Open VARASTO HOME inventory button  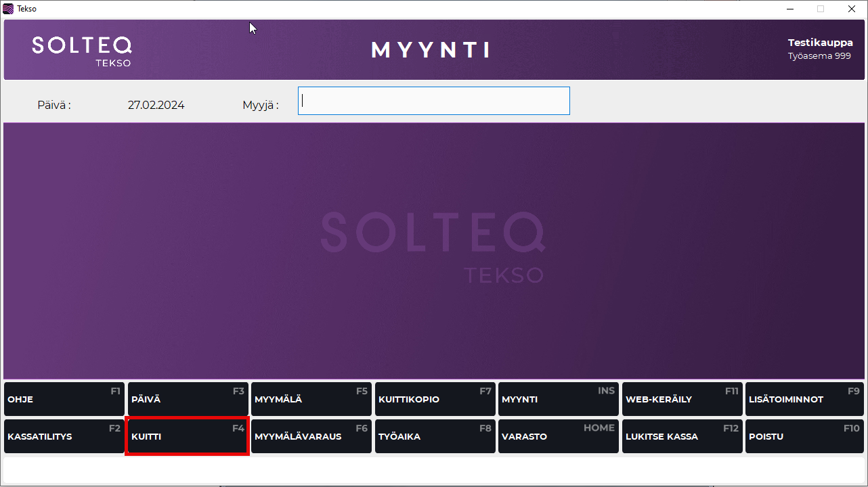(x=558, y=436)
